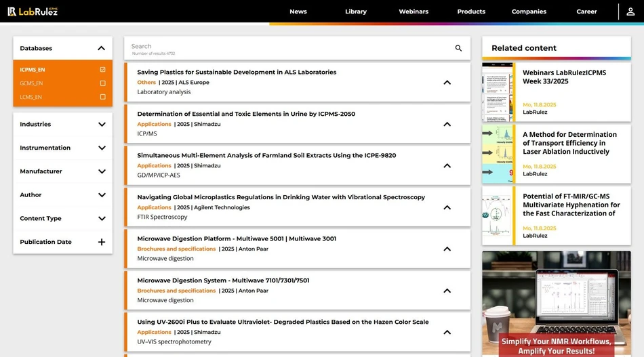The height and width of the screenshot is (357, 644).
Task: Click the search magnifier icon
Action: point(458,48)
